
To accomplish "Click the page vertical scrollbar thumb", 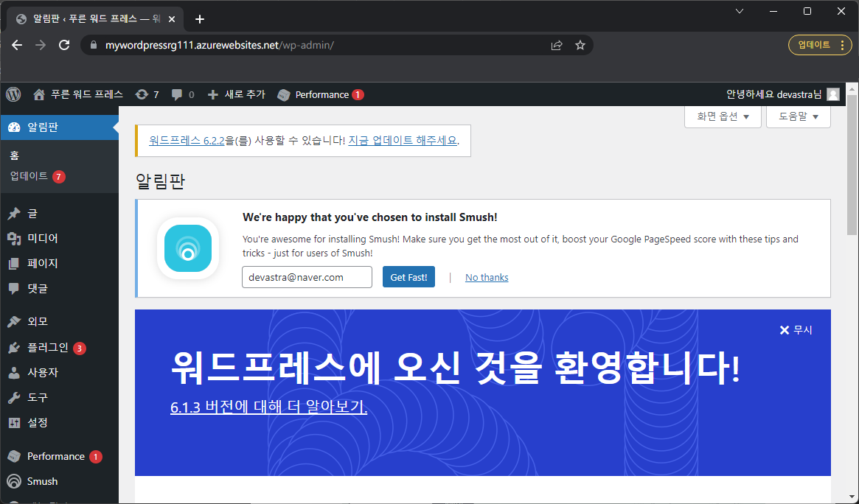I will pyautogui.click(x=852, y=164).
